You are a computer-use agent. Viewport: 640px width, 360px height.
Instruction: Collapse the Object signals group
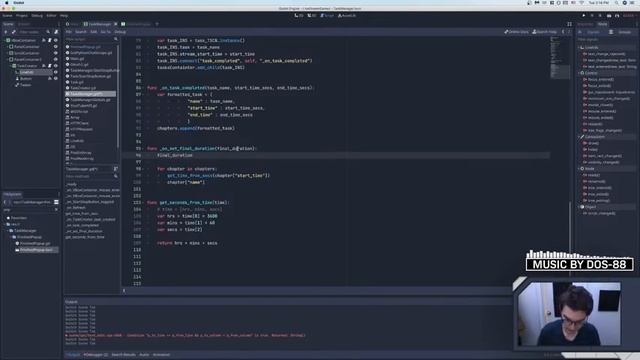[x=580, y=207]
